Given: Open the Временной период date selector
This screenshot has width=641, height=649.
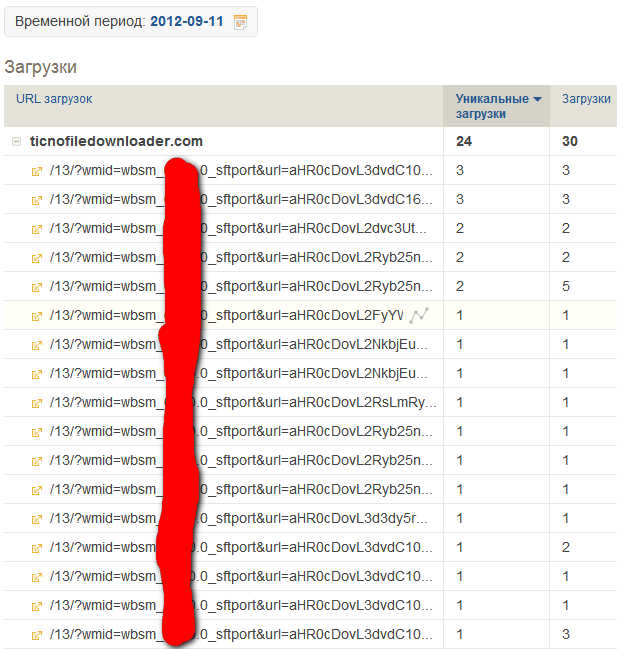Looking at the screenshot, I should [x=130, y=21].
